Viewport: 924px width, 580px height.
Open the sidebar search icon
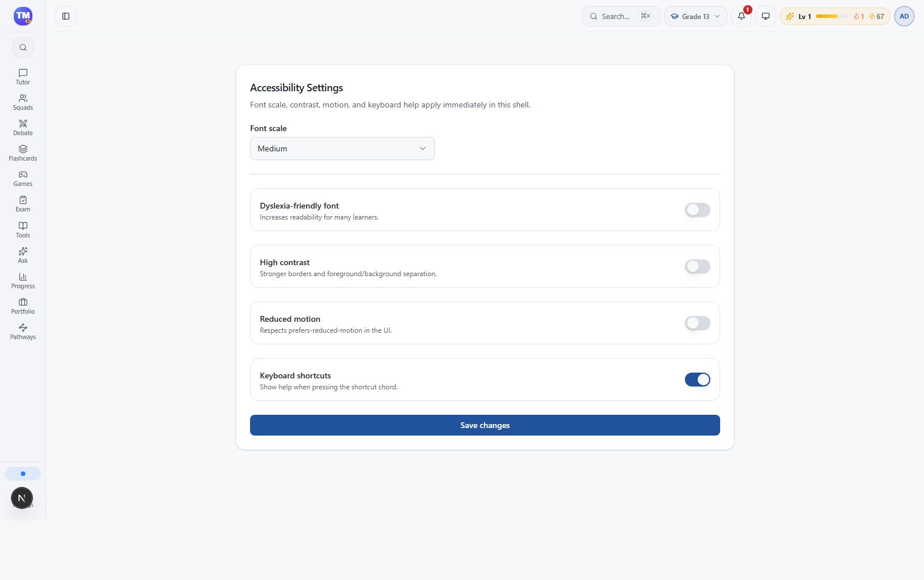click(23, 47)
